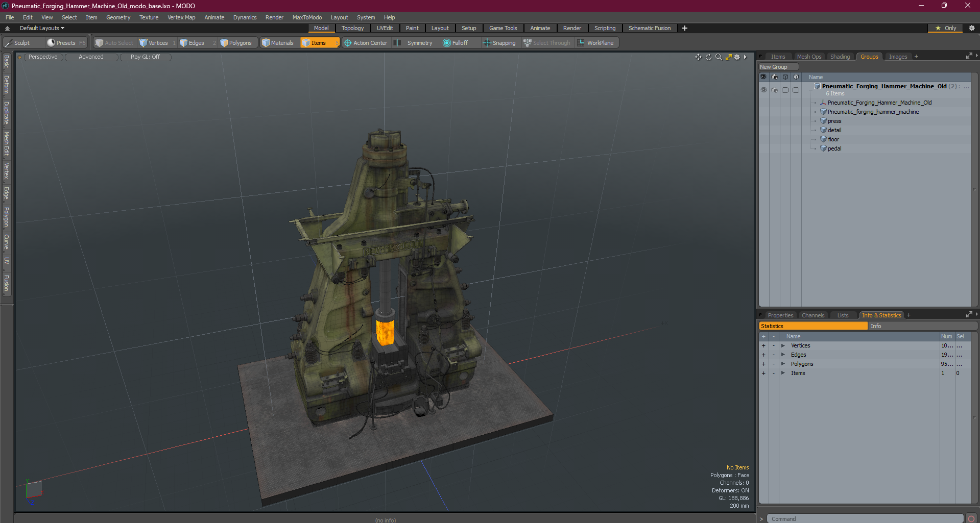Expand the Vertices statistics row
This screenshot has width=980, height=523.
coord(783,345)
